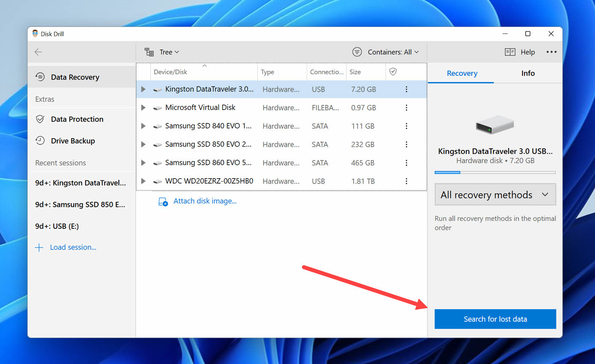The image size is (595, 364).
Task: Expand the Samsung SSD 860 EVO row
Action: (143, 163)
